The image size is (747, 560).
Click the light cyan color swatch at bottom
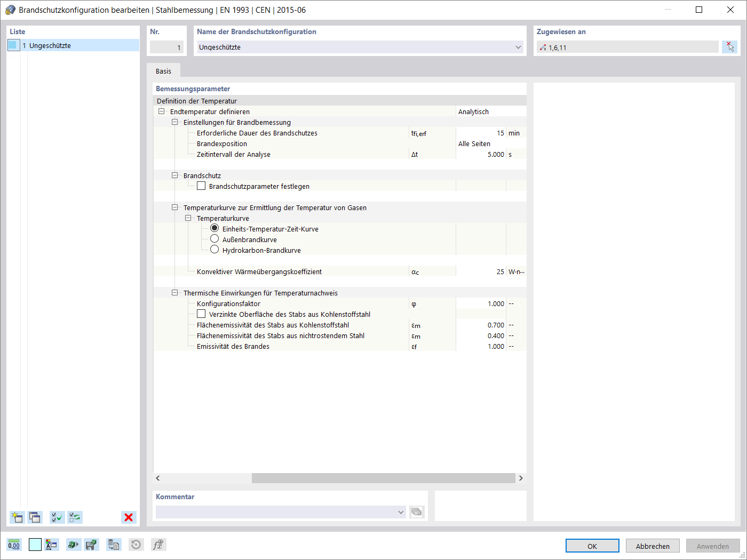[x=35, y=545]
